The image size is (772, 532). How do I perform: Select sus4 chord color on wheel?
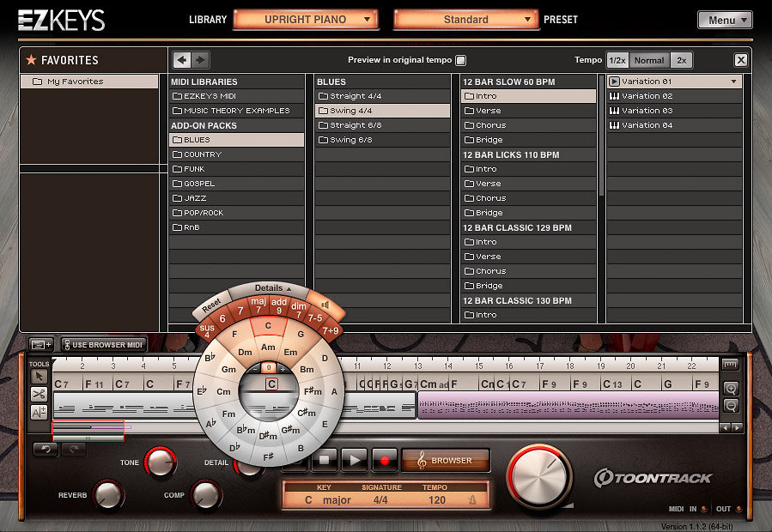[x=207, y=330]
